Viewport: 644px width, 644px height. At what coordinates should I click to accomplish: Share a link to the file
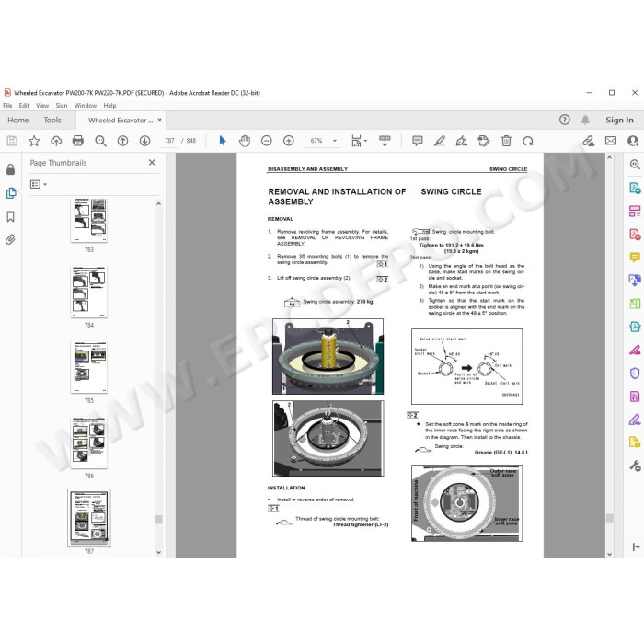pos(589,141)
